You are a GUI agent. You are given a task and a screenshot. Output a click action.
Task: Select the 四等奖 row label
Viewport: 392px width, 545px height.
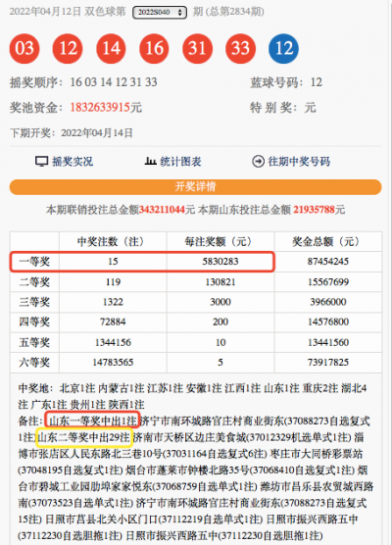pyautogui.click(x=34, y=322)
